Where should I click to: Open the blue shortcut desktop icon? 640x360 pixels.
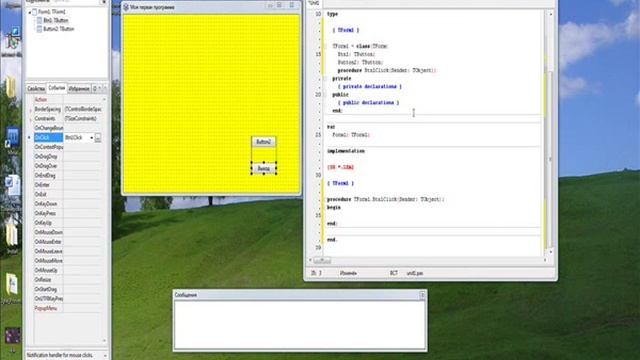pos(12,138)
